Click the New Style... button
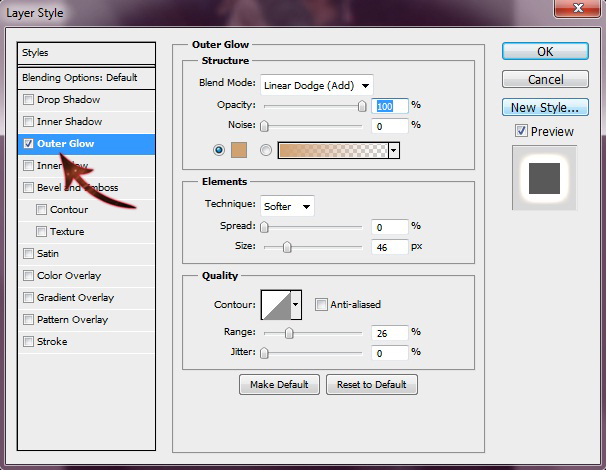 click(x=544, y=107)
